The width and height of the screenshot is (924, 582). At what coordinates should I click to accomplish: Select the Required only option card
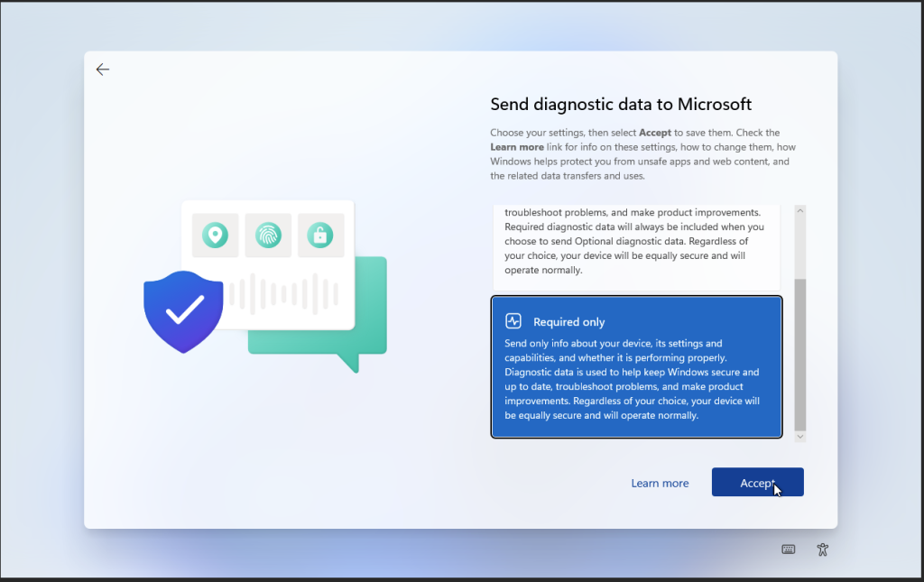coord(636,367)
